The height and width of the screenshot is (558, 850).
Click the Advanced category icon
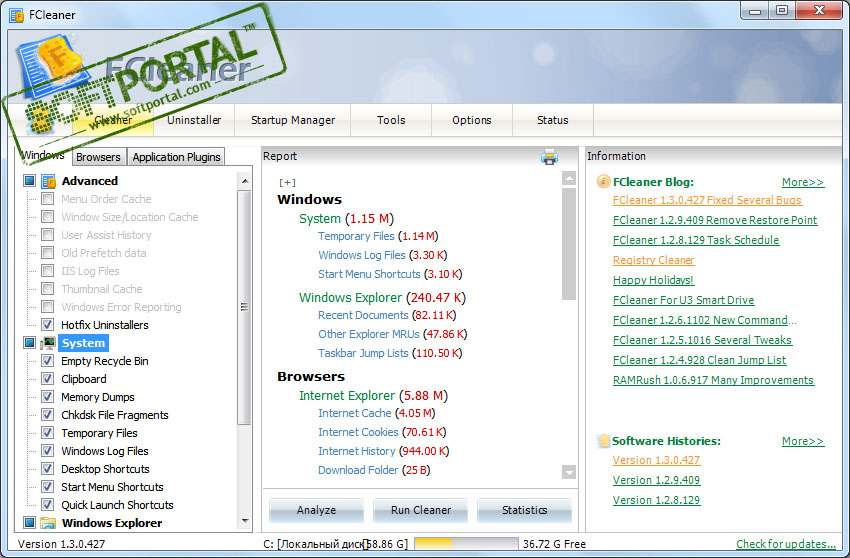click(48, 181)
